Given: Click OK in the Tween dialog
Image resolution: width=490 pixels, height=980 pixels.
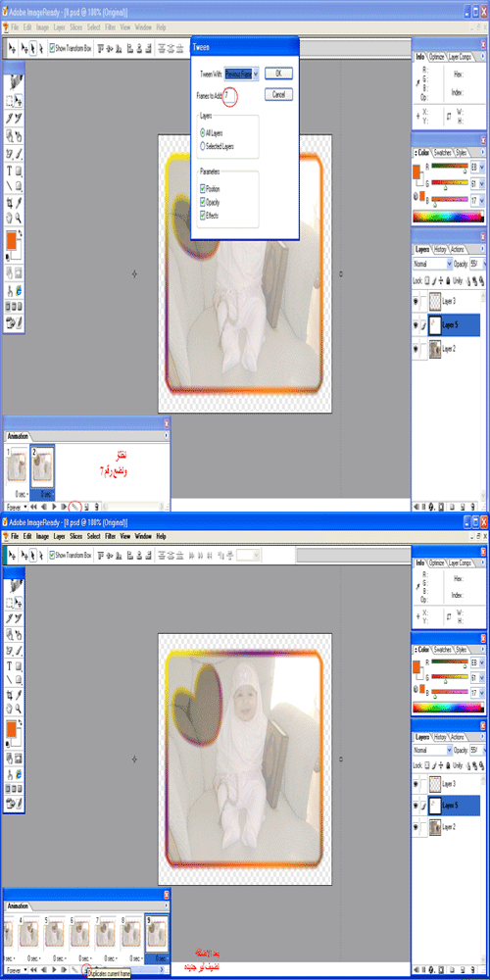Looking at the screenshot, I should [x=278, y=73].
